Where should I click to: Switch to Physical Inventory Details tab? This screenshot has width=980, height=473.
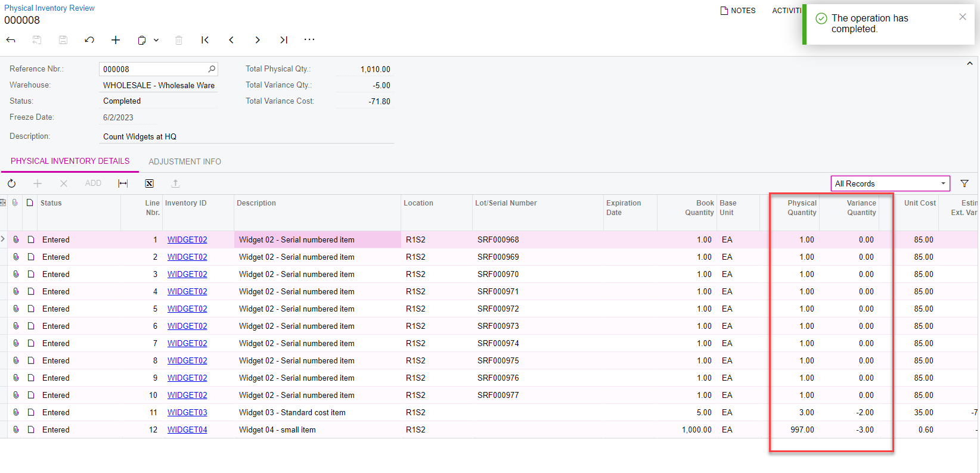[x=70, y=161]
